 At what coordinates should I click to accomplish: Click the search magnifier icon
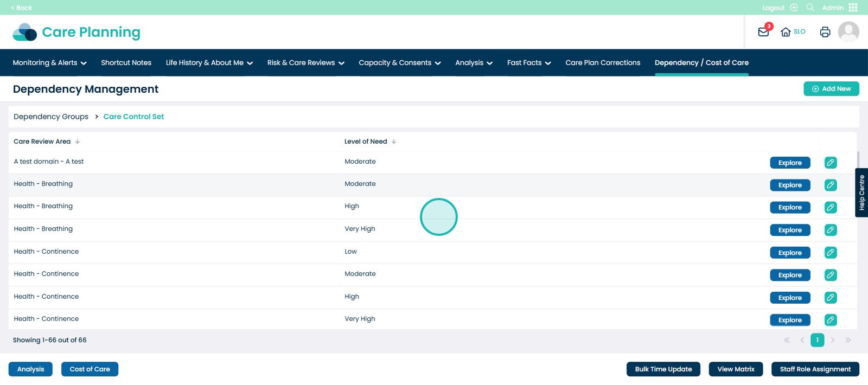pos(810,8)
